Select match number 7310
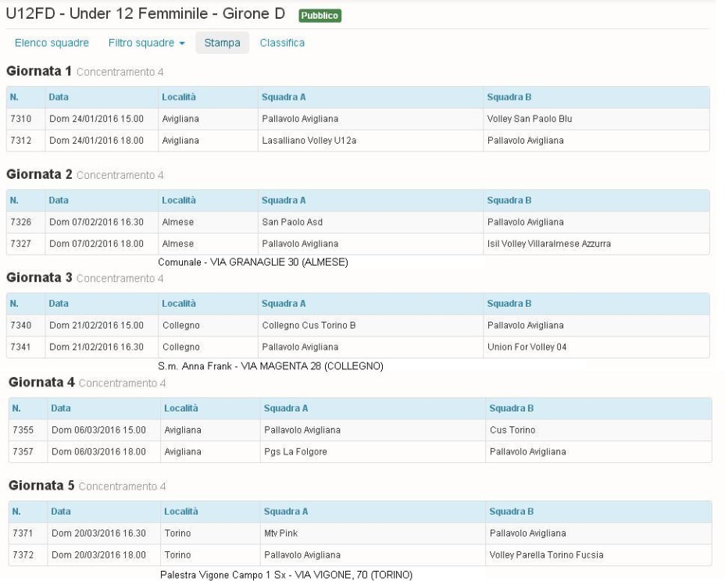The image size is (725, 588). [x=21, y=119]
